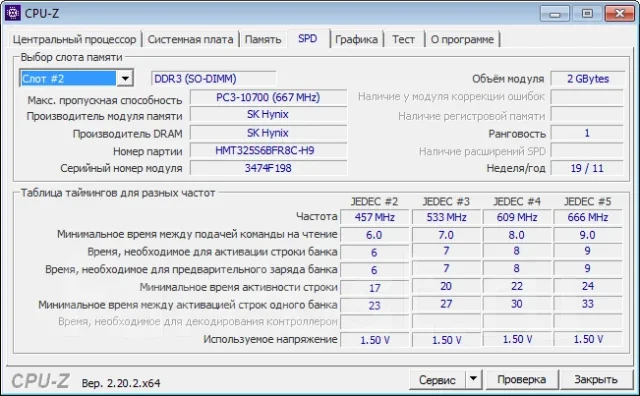The width and height of the screenshot is (640, 396).
Task: Click the JEDEC #5 column header
Action: pos(588,202)
